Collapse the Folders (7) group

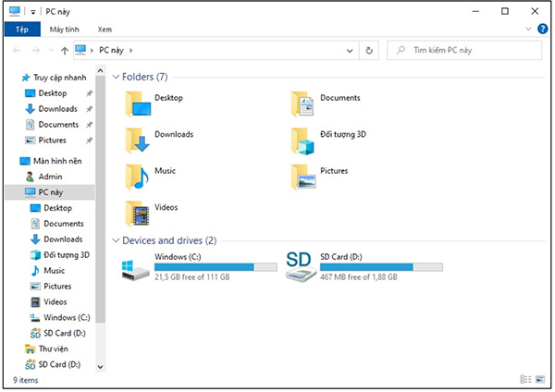[116, 77]
